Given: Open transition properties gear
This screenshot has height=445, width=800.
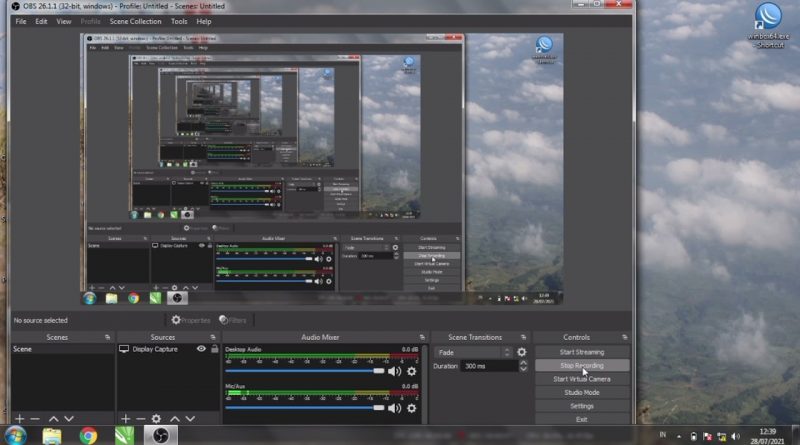Looking at the screenshot, I should pos(521,352).
